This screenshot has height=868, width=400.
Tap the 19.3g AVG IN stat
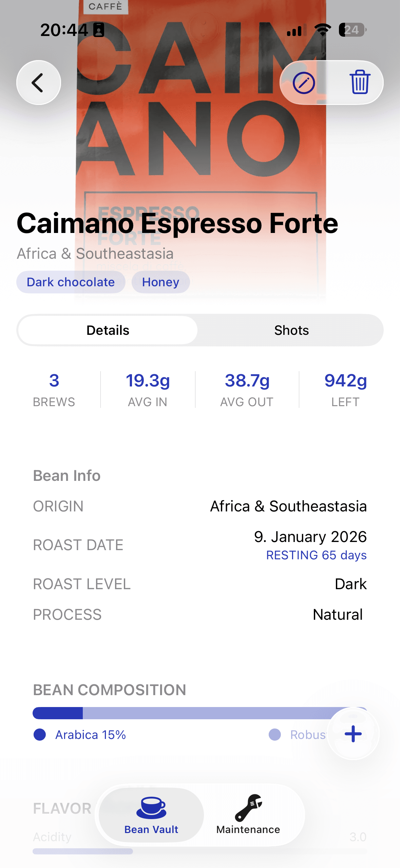[148, 389]
